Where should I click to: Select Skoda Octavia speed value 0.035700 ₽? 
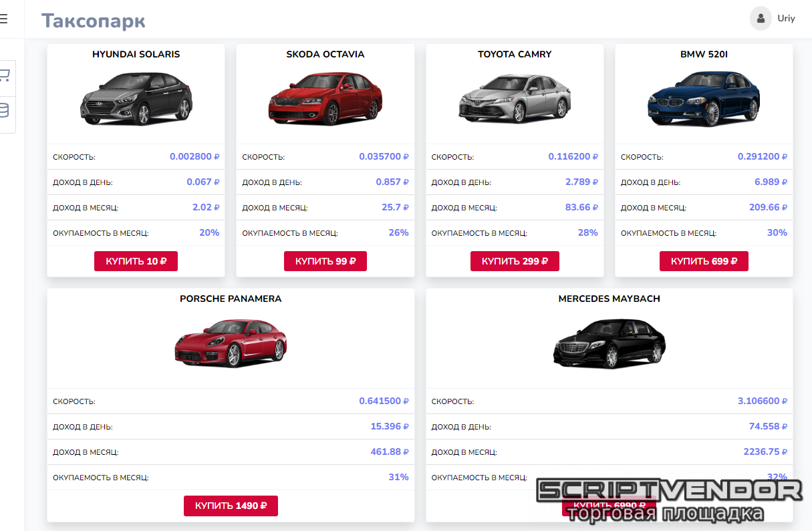[384, 156]
